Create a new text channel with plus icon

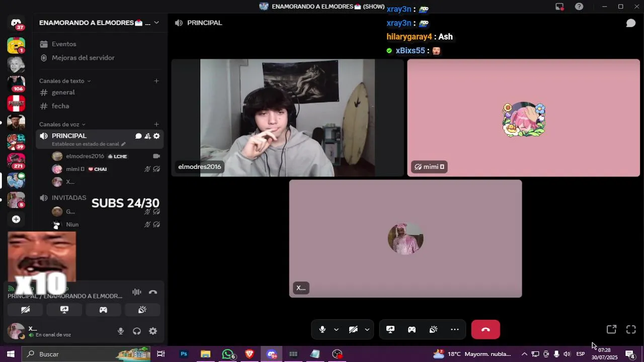pos(156,81)
